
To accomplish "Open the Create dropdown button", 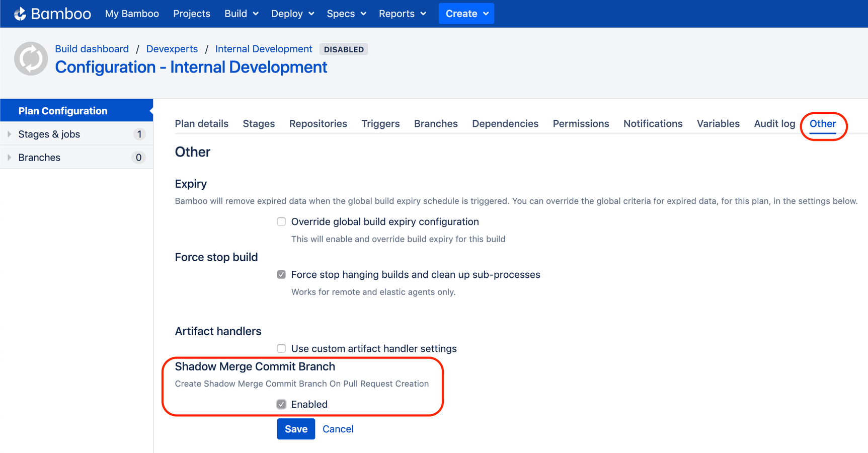I will pos(466,14).
